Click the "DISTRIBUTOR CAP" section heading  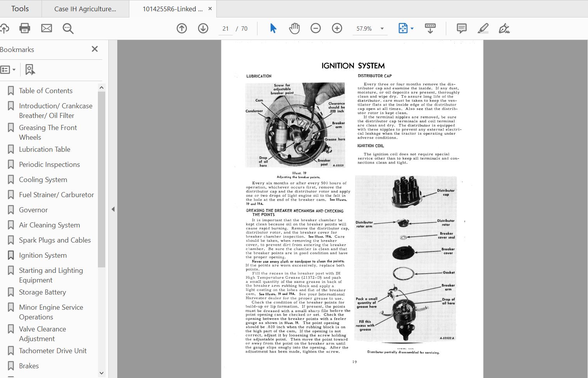tap(375, 76)
